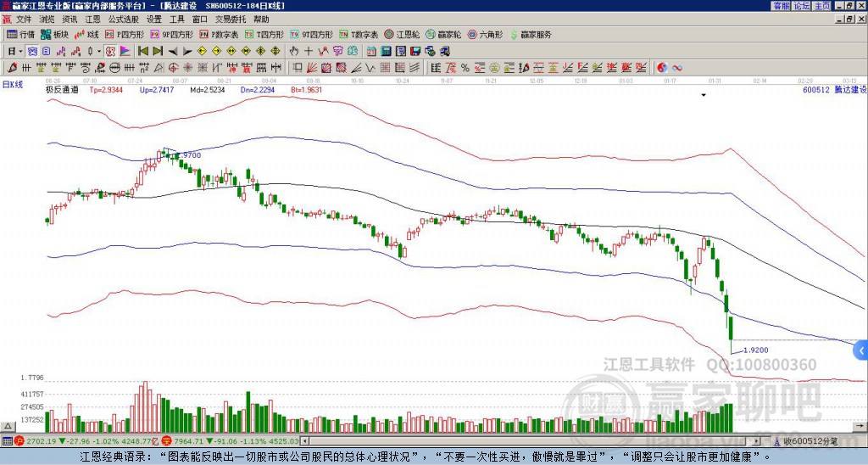Open the P数字表 tool
Viewport: 868px width, 465px height.
219,34
